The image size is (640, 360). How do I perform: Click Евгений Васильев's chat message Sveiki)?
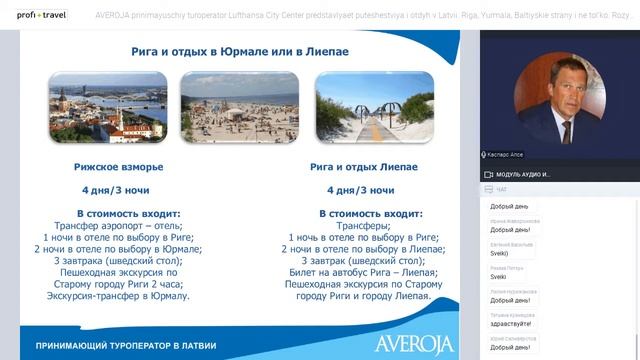point(499,253)
